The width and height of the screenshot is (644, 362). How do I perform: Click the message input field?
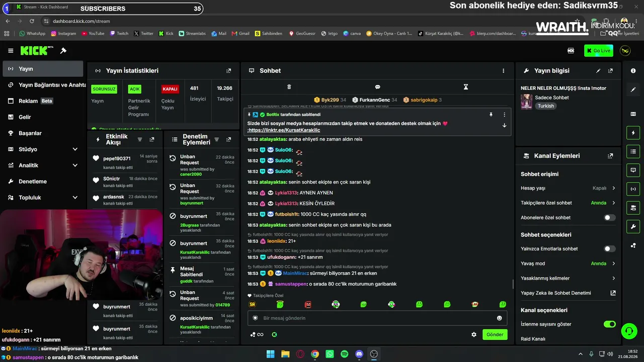tap(377, 318)
